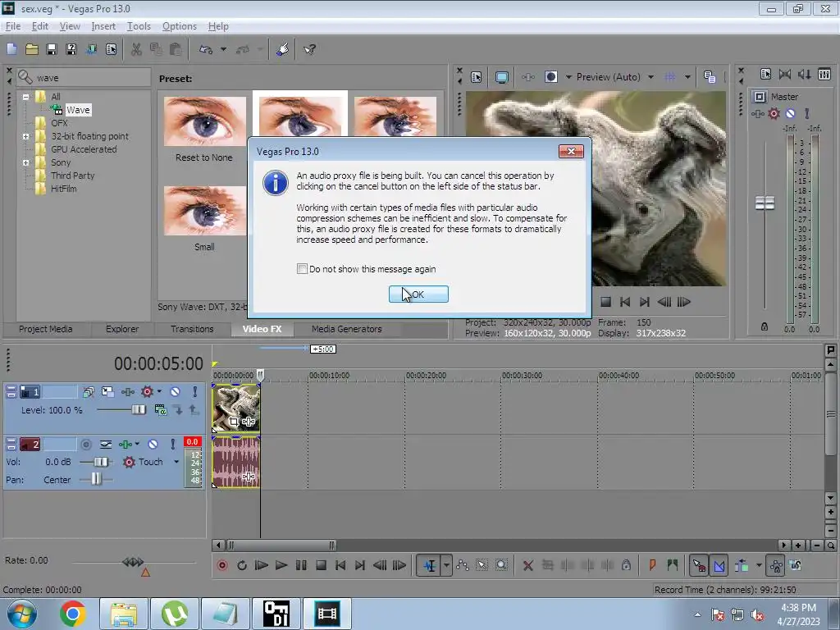Open Track 1 automation settings dropdown arrow
The image size is (840, 630).
pos(159,391)
